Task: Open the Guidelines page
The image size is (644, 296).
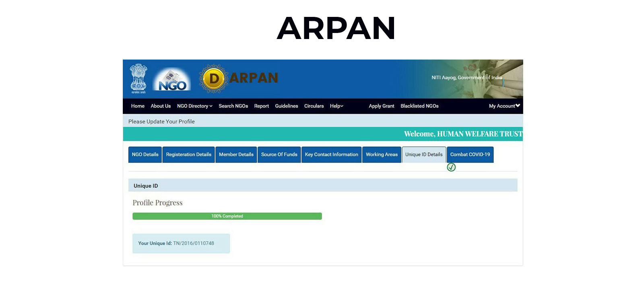Action: pyautogui.click(x=287, y=106)
